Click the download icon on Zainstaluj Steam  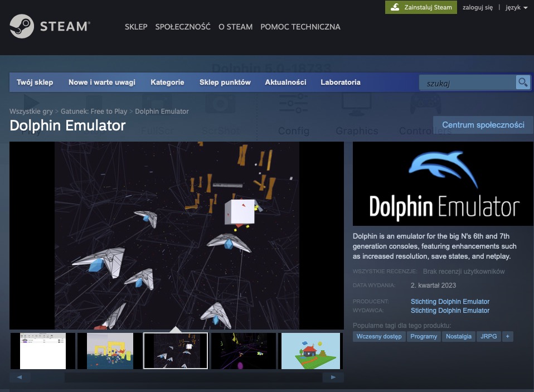point(395,7)
